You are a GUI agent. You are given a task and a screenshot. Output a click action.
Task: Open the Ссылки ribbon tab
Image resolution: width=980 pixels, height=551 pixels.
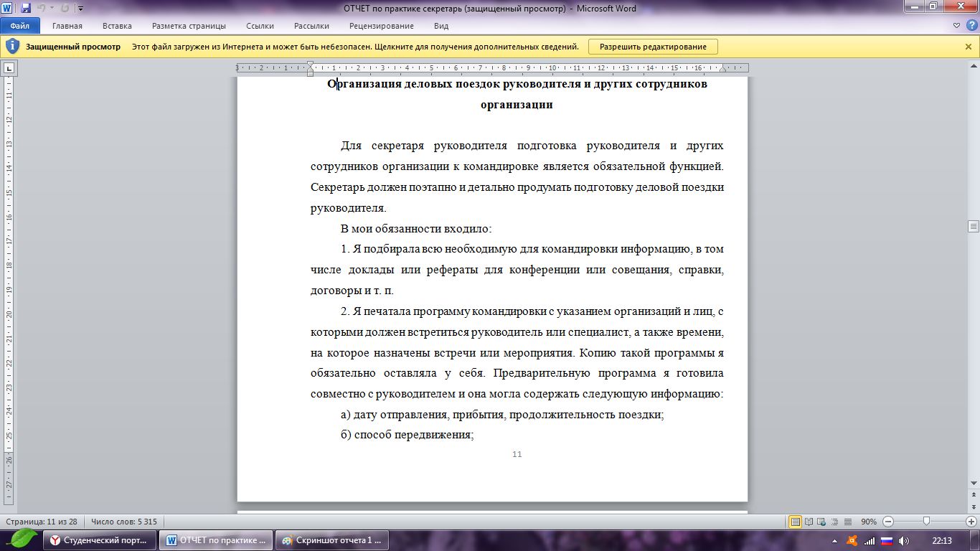point(260,26)
